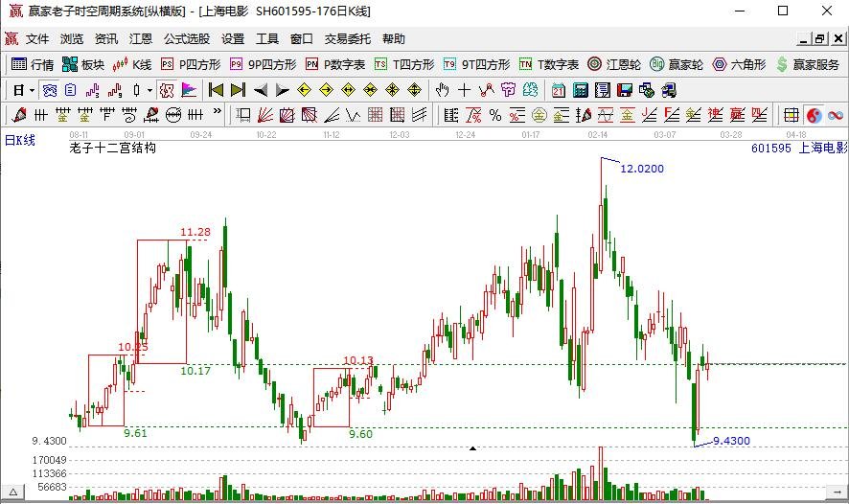Viewport: 849px width, 504px height.
Task: Open the 交易委托 menu
Action: click(348, 39)
